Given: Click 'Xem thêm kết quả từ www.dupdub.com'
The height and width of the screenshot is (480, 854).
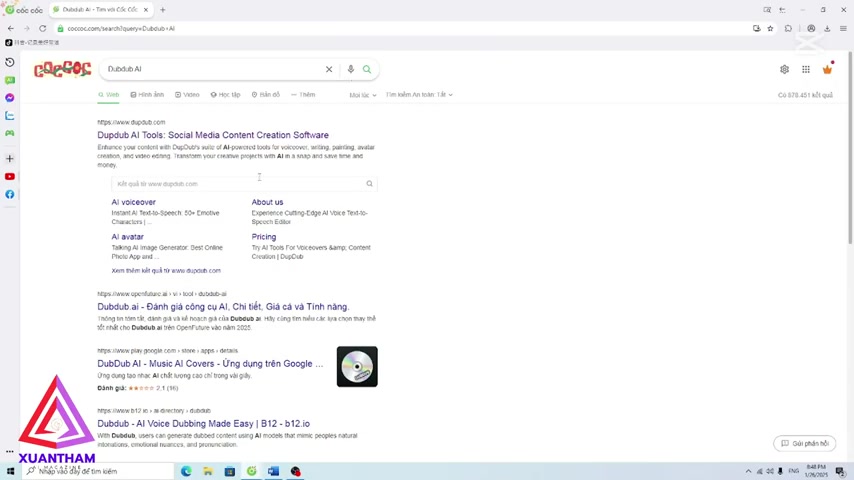Looking at the screenshot, I should (166, 271).
